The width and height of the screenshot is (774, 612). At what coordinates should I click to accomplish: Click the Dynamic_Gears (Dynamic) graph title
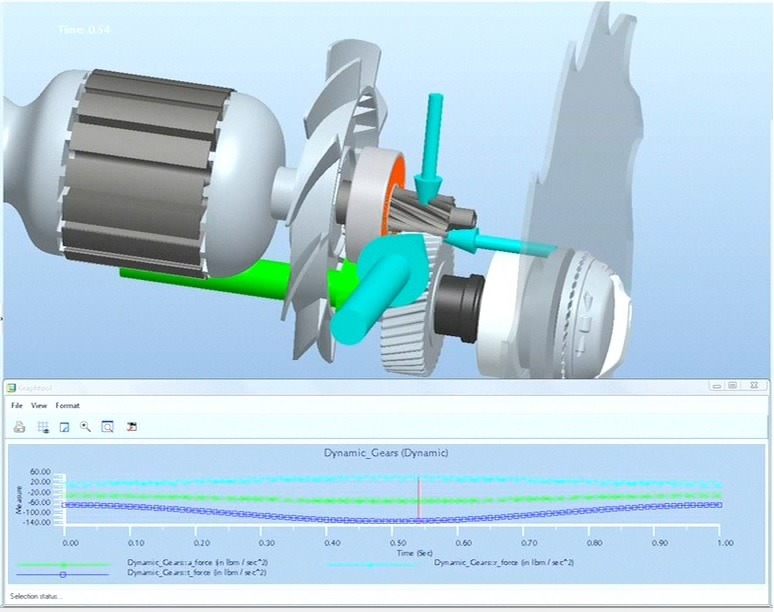click(386, 453)
